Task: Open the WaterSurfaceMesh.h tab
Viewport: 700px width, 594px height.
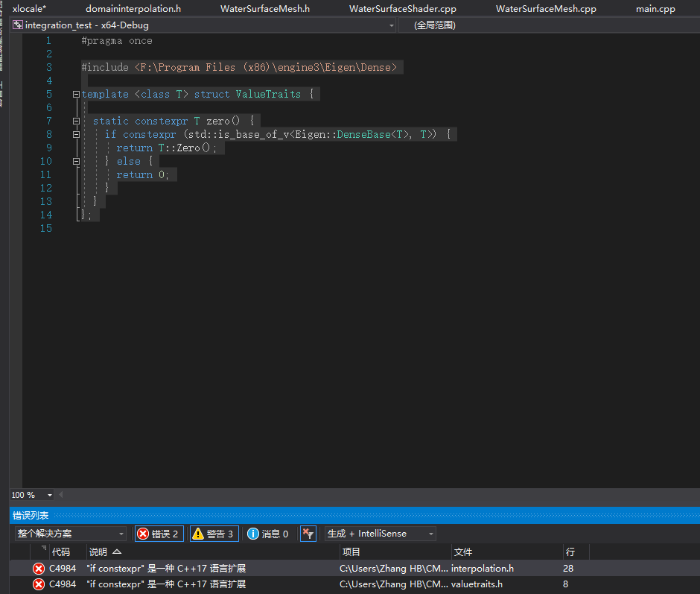Action: tap(264, 8)
